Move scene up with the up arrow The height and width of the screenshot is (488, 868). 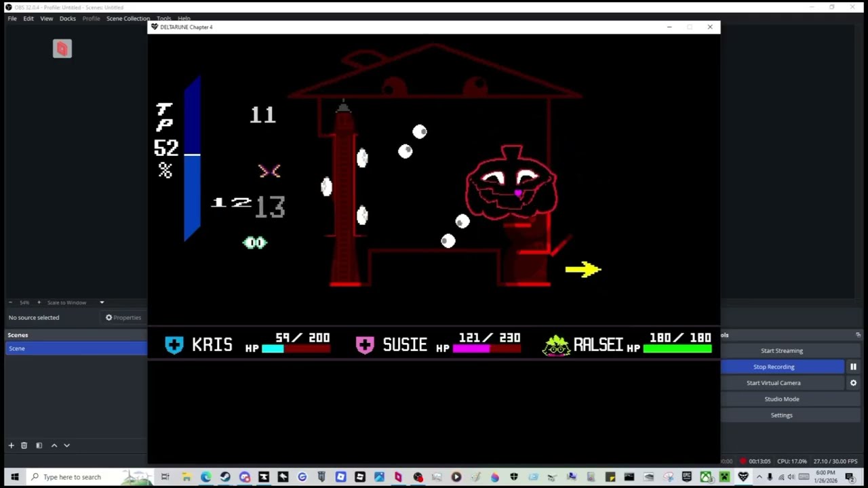[x=54, y=445]
